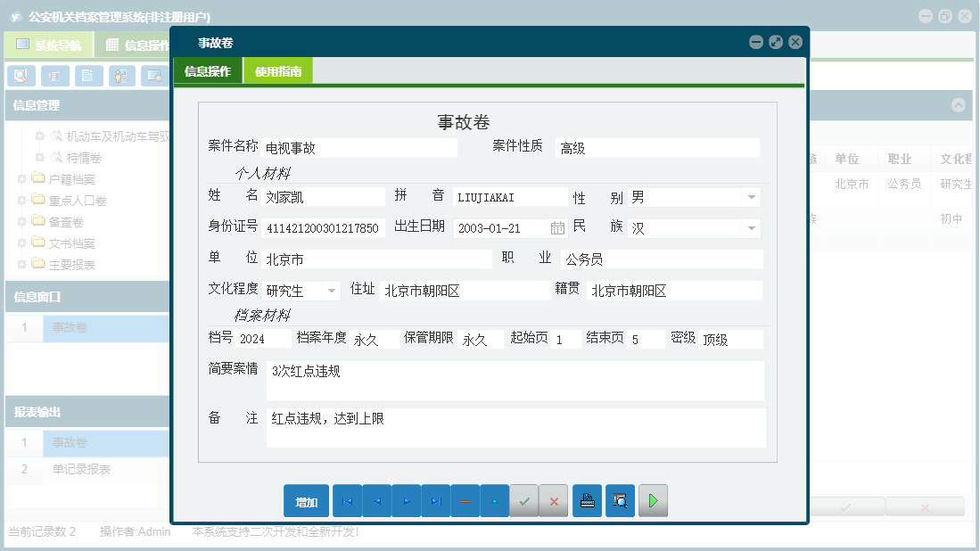
Task: Advance to the next record
Action: click(x=406, y=500)
